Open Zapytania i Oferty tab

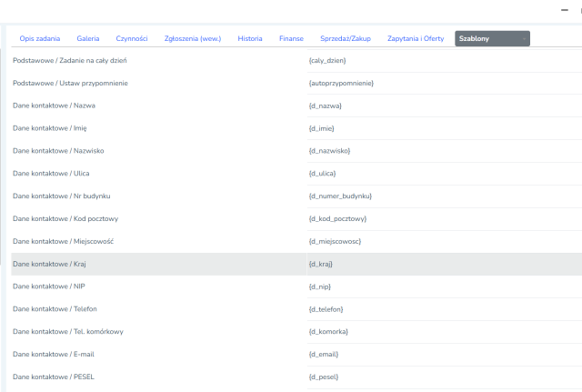coord(416,38)
